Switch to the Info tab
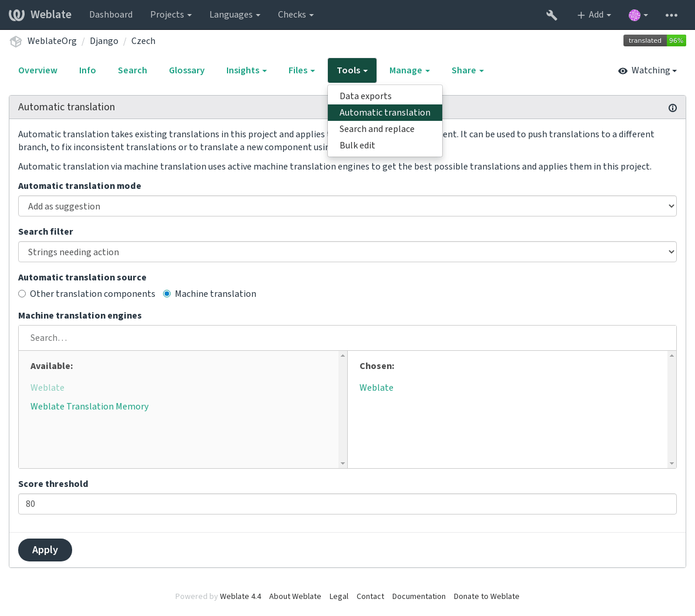This screenshot has width=695, height=616. (x=87, y=70)
